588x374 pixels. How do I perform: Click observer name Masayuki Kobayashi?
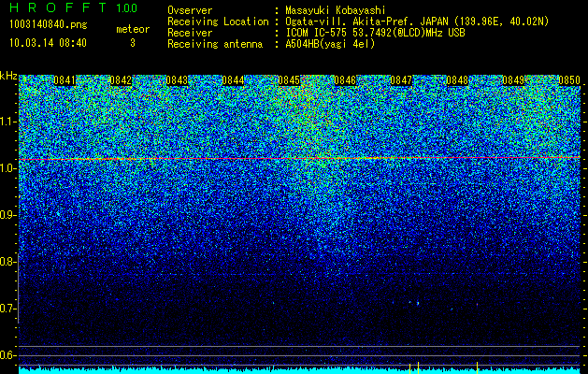336,10
